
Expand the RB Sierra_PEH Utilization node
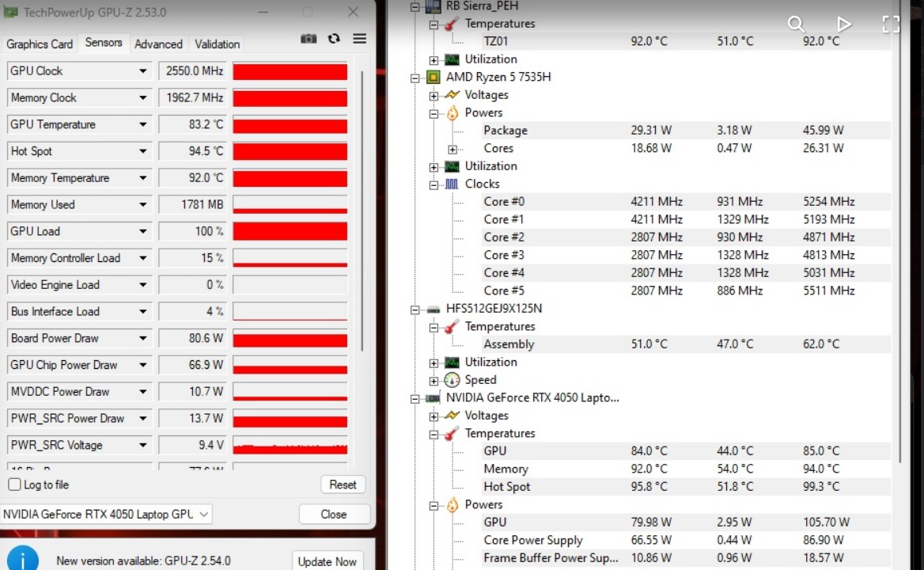coord(434,60)
